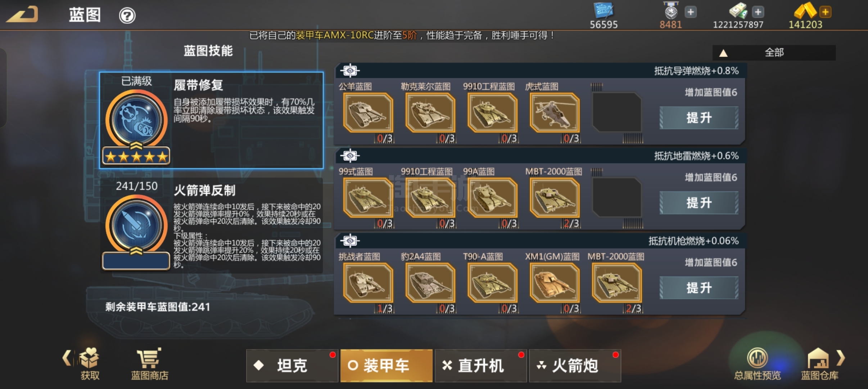Select the 虎式蓝图 helicopter thumbnail
This screenshot has height=389, width=868.
pos(555,113)
